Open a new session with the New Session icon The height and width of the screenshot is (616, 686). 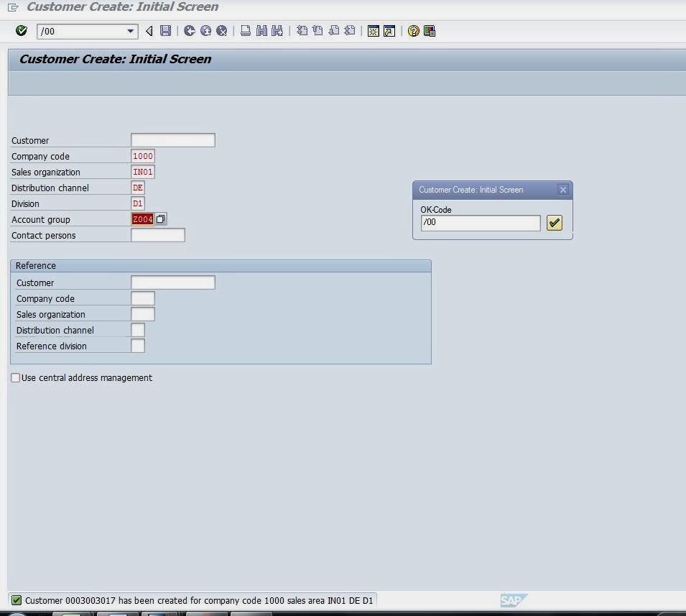click(373, 31)
